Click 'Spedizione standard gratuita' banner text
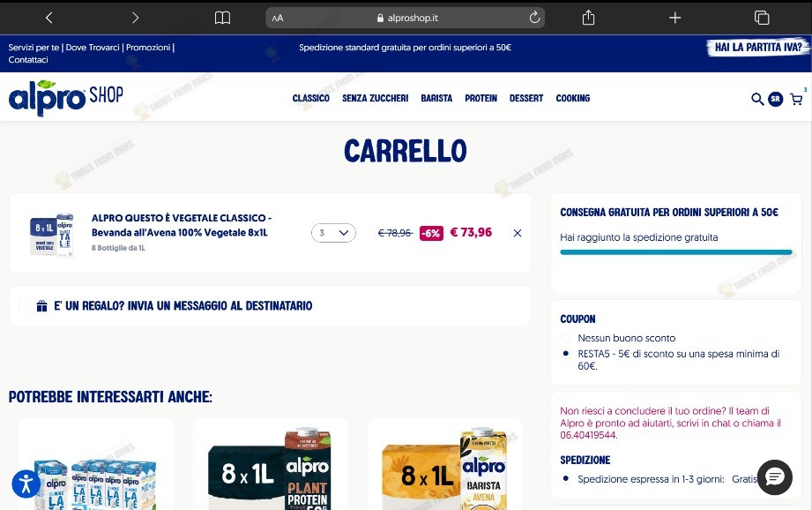The height and width of the screenshot is (510, 812). [405, 47]
